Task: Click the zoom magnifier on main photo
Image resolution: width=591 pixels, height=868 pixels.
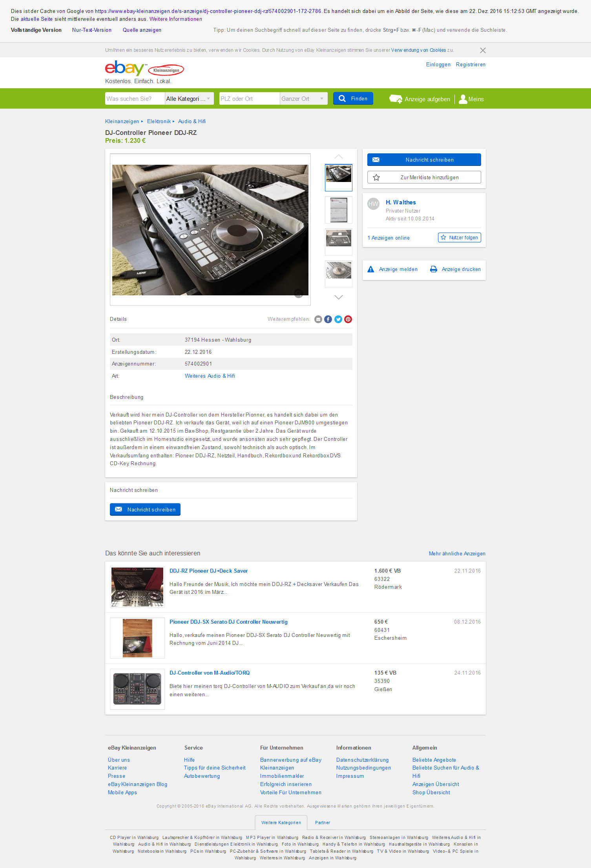Action: (299, 293)
